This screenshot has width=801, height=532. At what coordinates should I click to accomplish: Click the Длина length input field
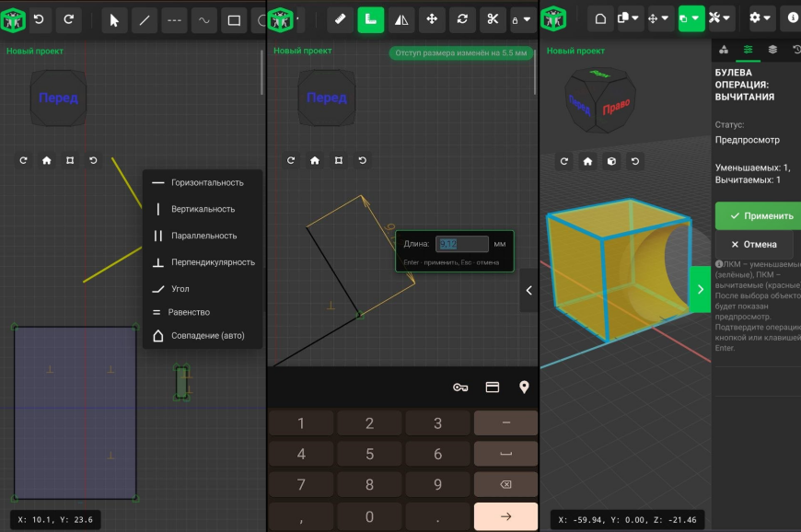pyautogui.click(x=462, y=244)
